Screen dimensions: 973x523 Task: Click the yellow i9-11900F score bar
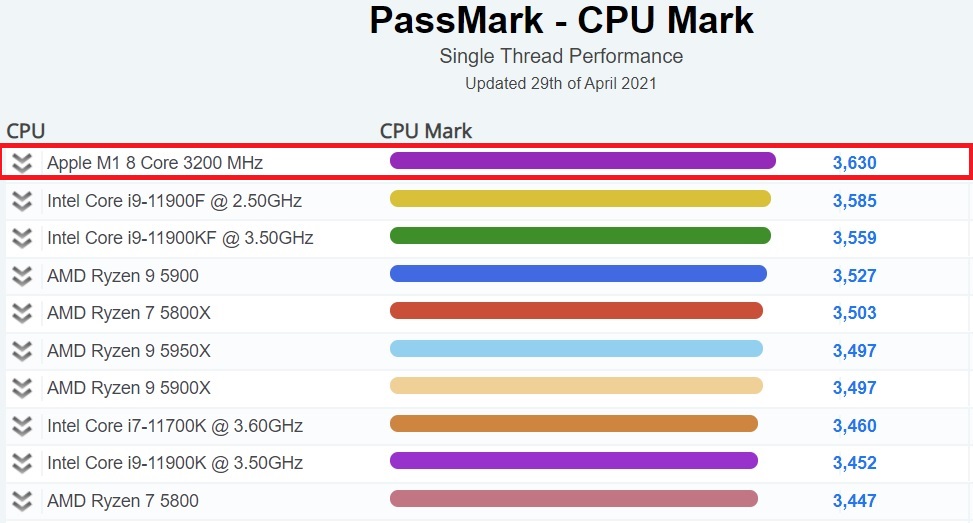coord(580,199)
